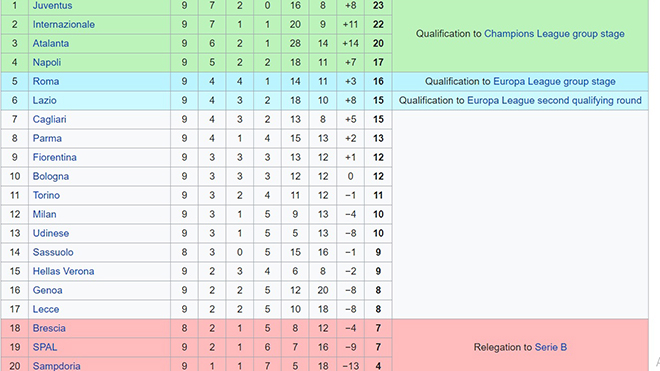This screenshot has width=660, height=371.
Task: Follow the Udinese link
Action: pos(51,233)
